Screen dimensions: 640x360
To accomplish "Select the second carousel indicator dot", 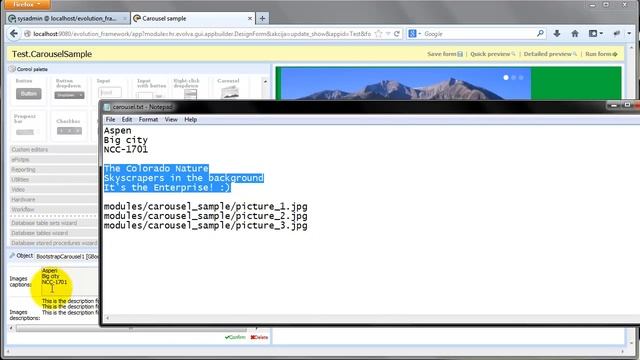I will [x=514, y=78].
